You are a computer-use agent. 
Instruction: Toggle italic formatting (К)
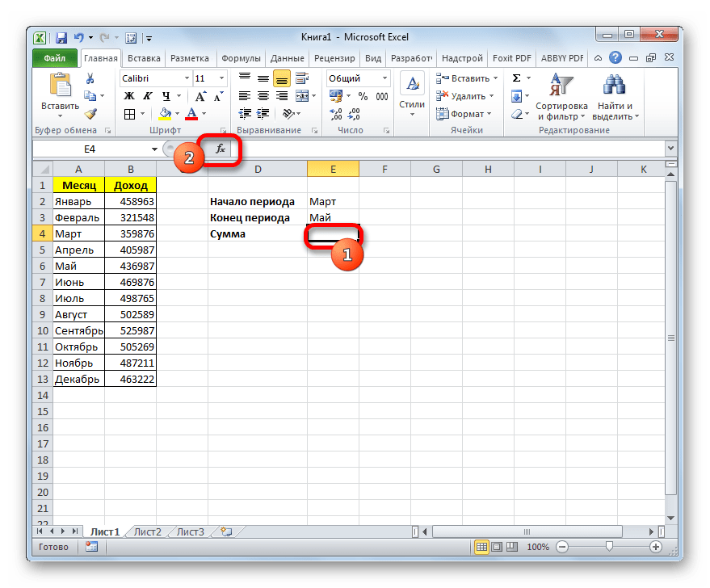148,96
